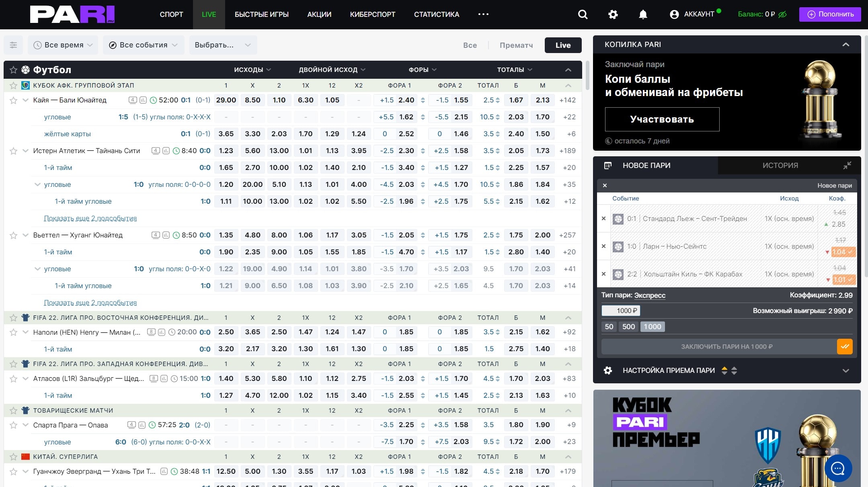The height and width of the screenshot is (487, 868).
Task: Open КИБЕРСПОРТ in top menu
Action: (372, 14)
